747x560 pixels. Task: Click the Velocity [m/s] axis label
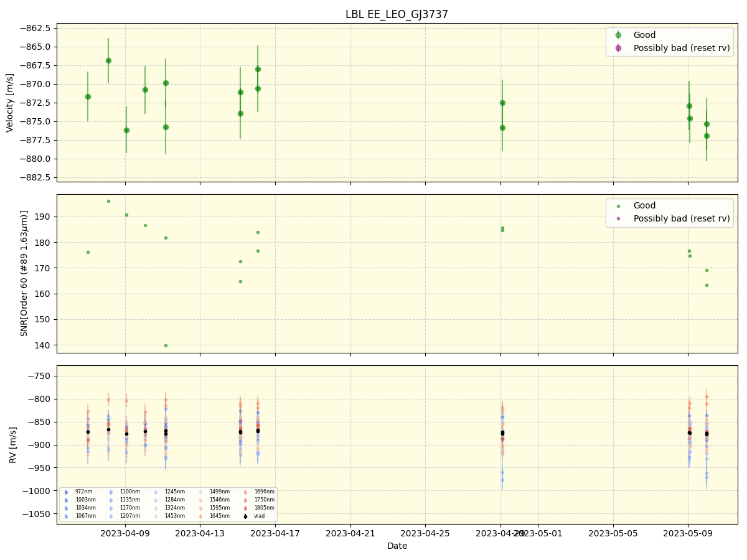coord(10,103)
